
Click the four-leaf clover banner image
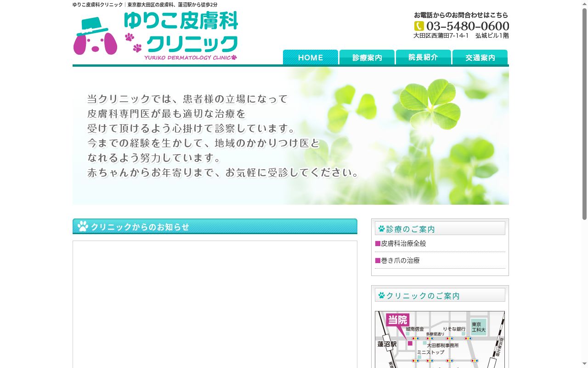pos(291,136)
